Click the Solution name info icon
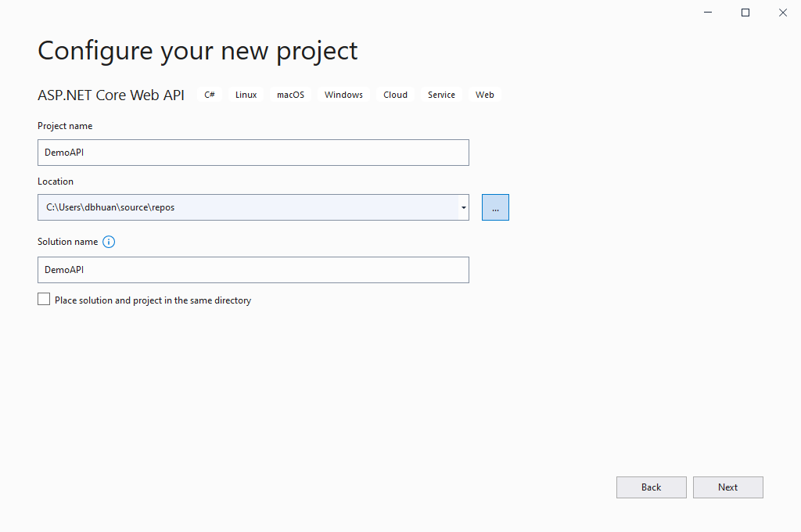Viewport: 801px width, 532px height. (109, 242)
